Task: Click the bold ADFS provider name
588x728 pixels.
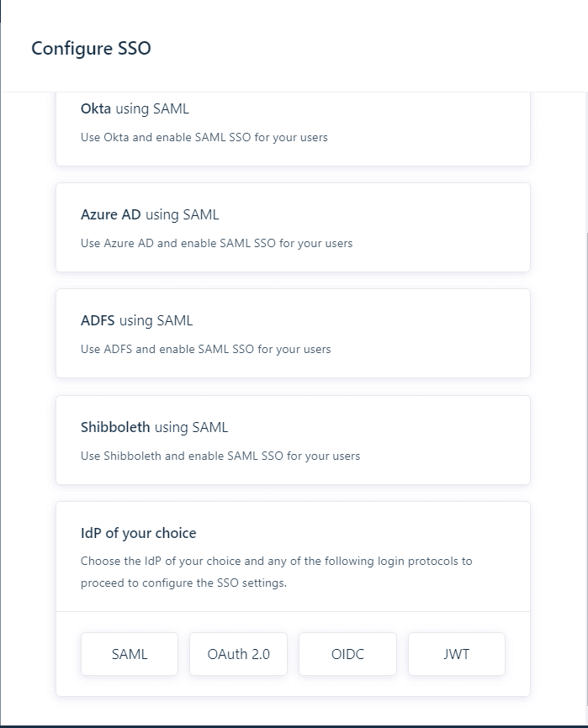Action: [98, 320]
